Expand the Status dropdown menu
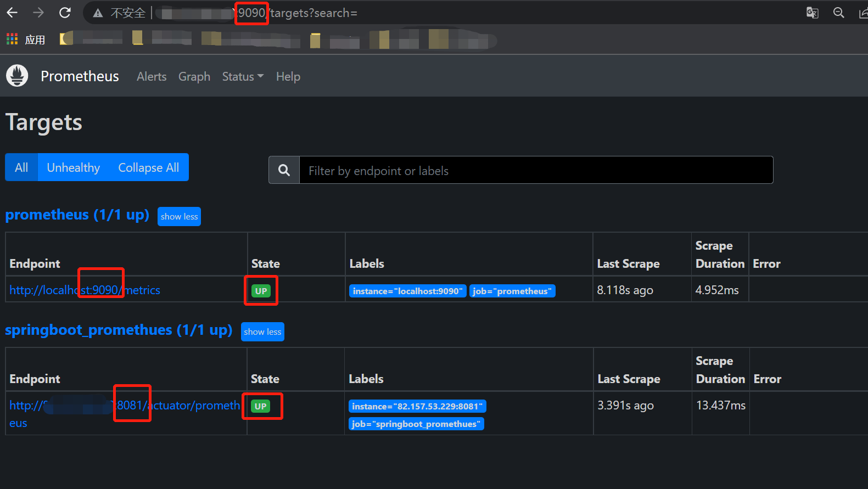The image size is (868, 489). pos(243,76)
